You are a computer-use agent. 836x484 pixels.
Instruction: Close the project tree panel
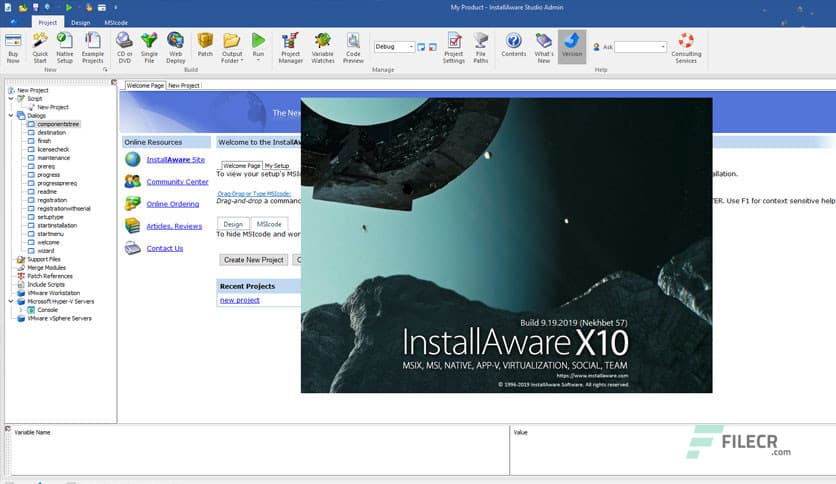114,82
